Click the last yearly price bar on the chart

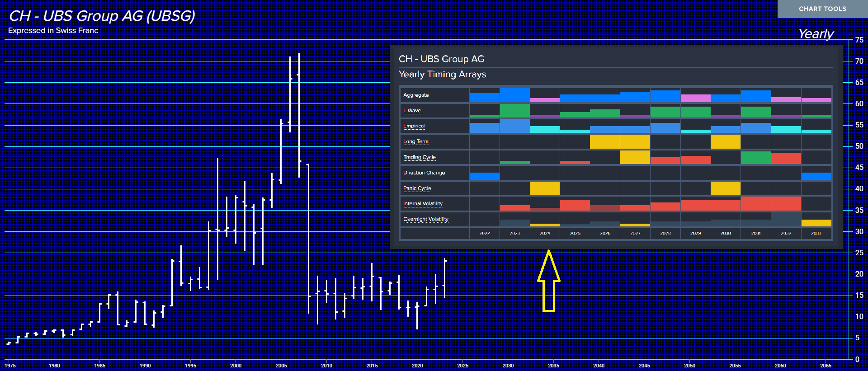(x=445, y=278)
